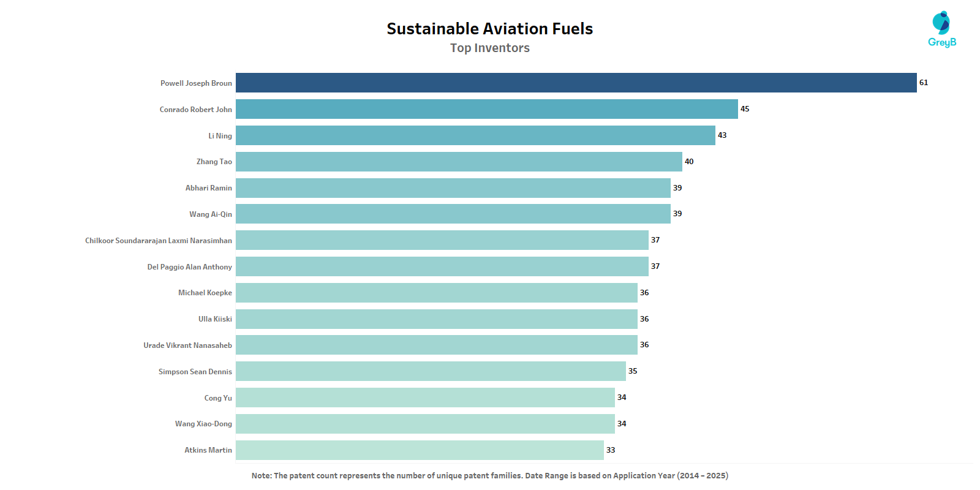
Task: Click the Powell Joseph Broun bar
Action: (x=576, y=83)
